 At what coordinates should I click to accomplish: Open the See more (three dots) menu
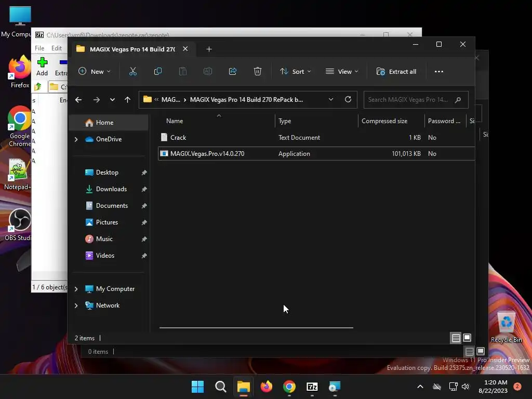(x=438, y=72)
